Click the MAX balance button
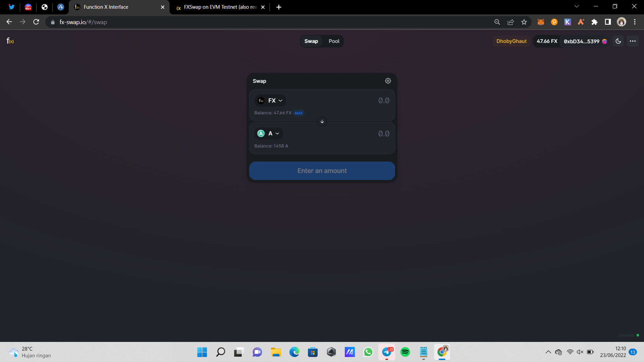The width and height of the screenshot is (644, 362). 299,113
